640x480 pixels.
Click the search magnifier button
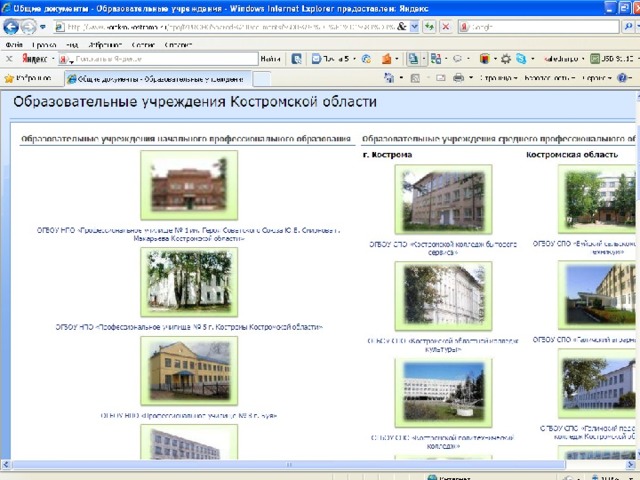click(628, 27)
